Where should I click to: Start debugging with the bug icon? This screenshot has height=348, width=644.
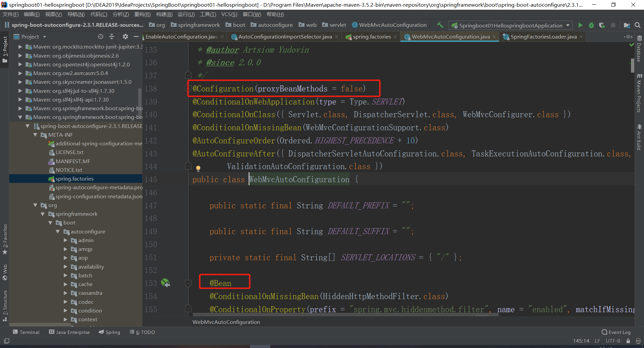pos(591,25)
